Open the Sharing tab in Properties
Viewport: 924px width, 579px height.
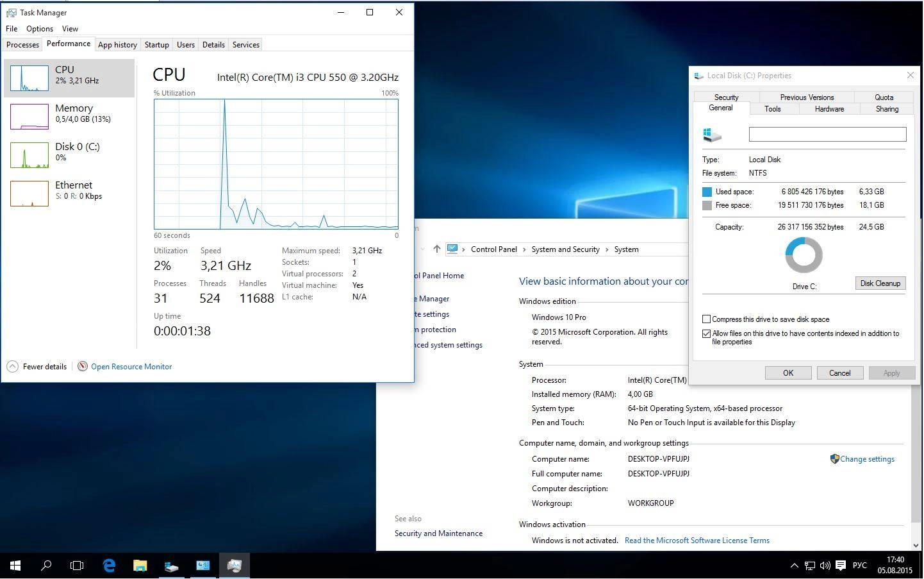(887, 109)
